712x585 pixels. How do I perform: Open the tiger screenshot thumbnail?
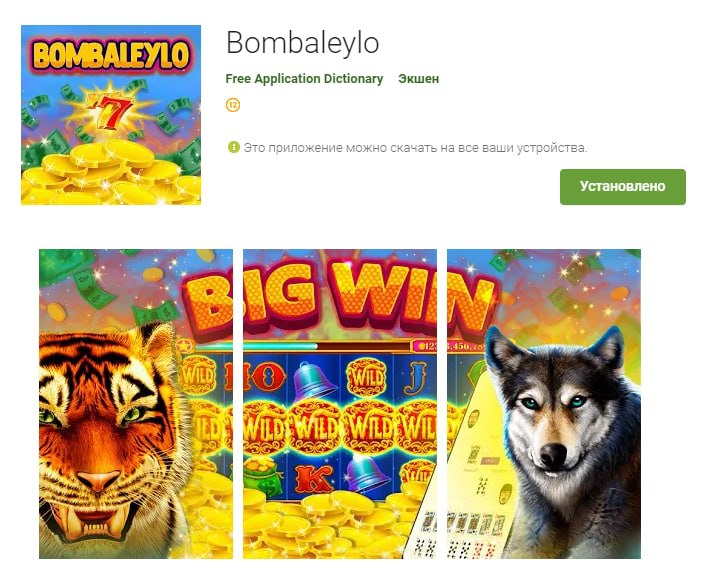(x=136, y=404)
